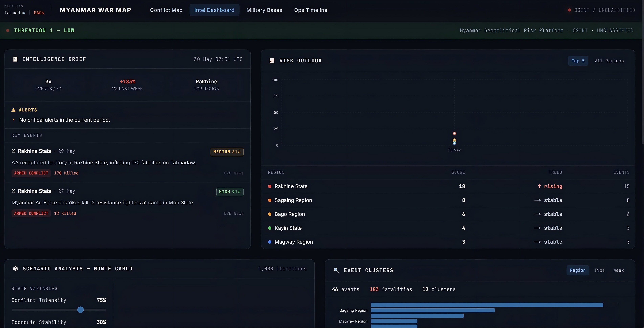Image resolution: width=644 pixels, height=328 pixels.
Task: Click the 46 events summary
Action: 346,289
